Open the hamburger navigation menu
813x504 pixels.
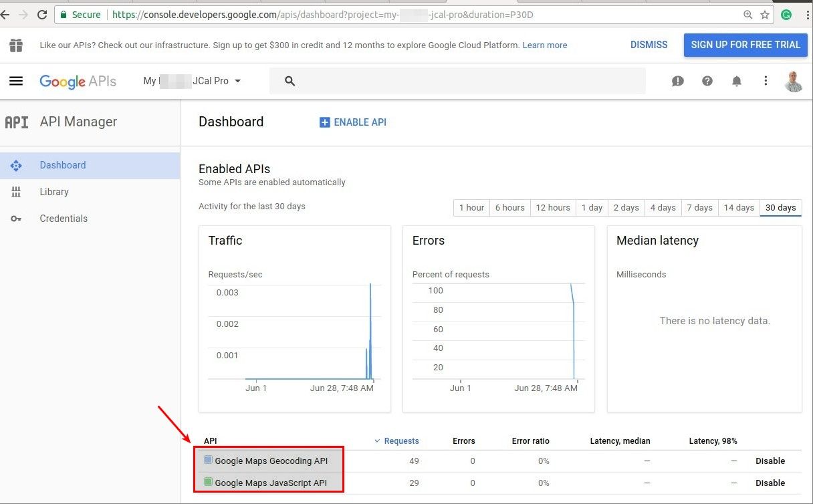point(16,81)
